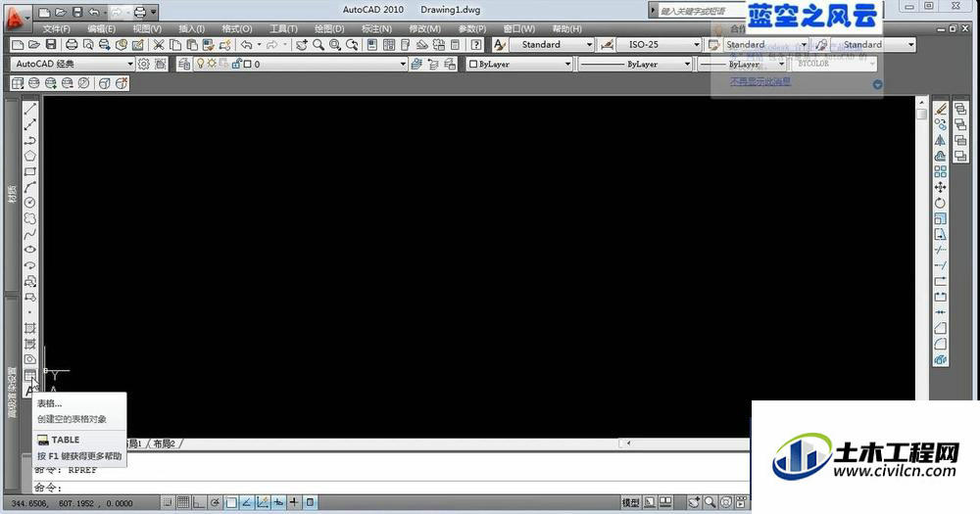Open the AutoCAD 经典 workspace dropdown
980x514 pixels.
(x=73, y=64)
